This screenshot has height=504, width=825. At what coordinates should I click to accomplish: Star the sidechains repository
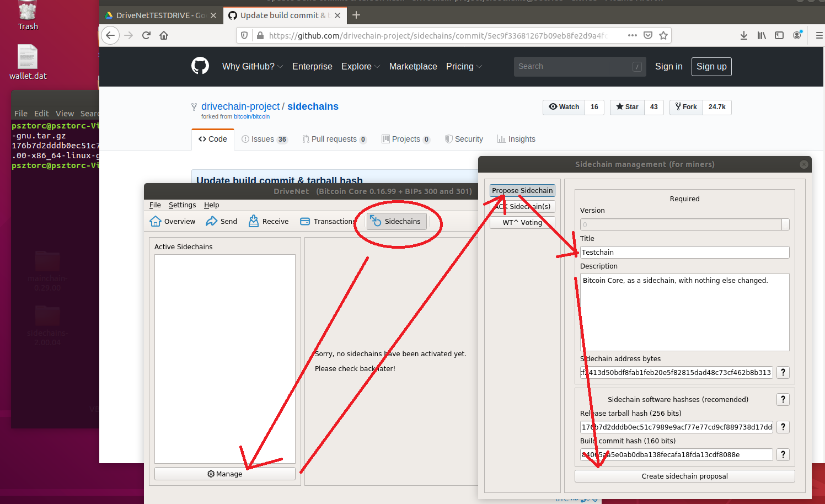[627, 107]
